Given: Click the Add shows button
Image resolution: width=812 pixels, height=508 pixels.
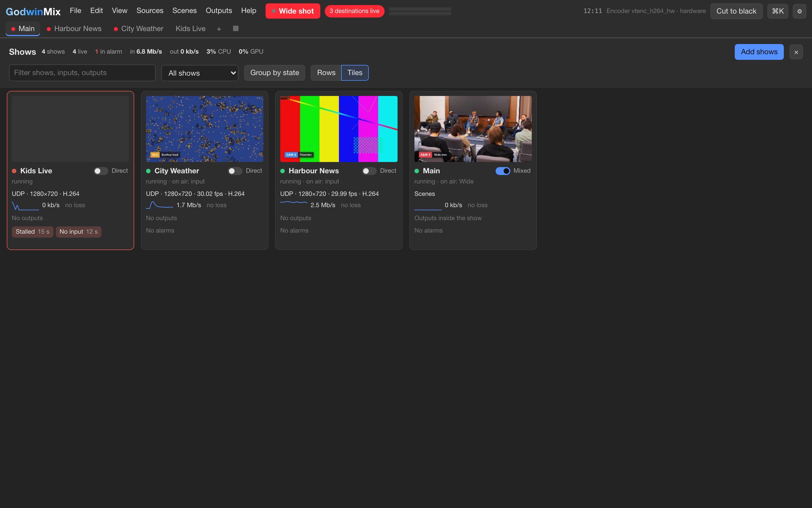Looking at the screenshot, I should coord(759,52).
